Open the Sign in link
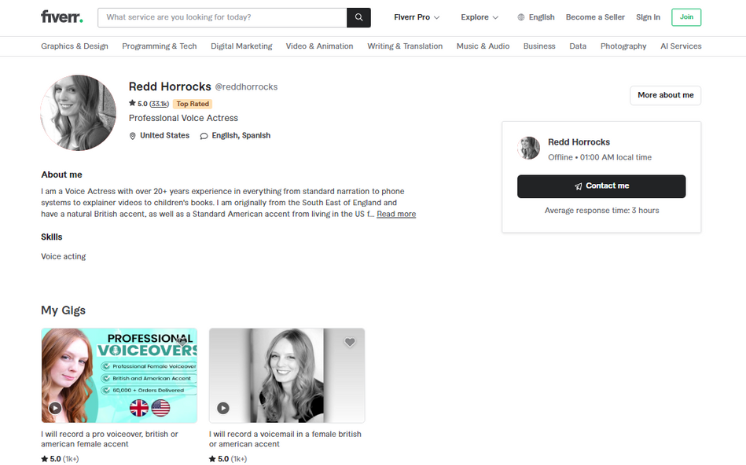The height and width of the screenshot is (465, 746). click(648, 17)
